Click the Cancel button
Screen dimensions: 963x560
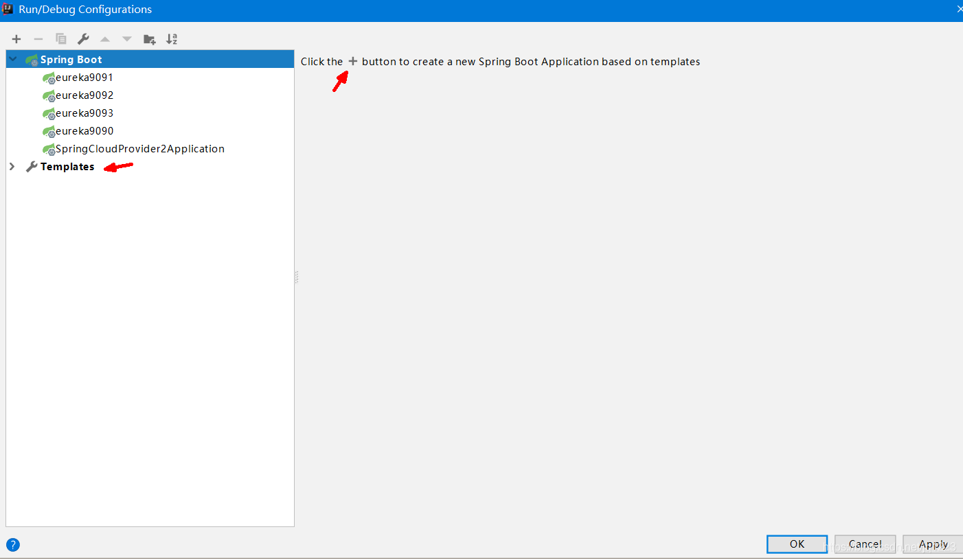pyautogui.click(x=865, y=544)
